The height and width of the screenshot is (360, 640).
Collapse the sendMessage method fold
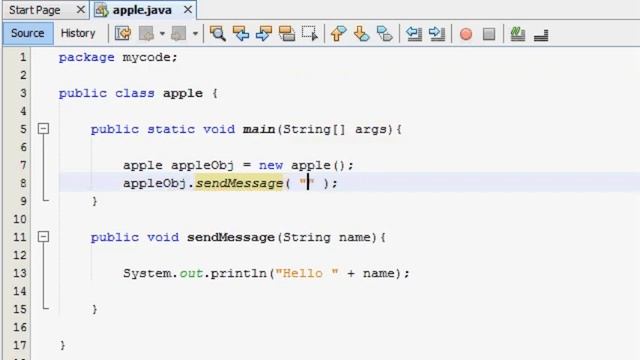[43, 237]
